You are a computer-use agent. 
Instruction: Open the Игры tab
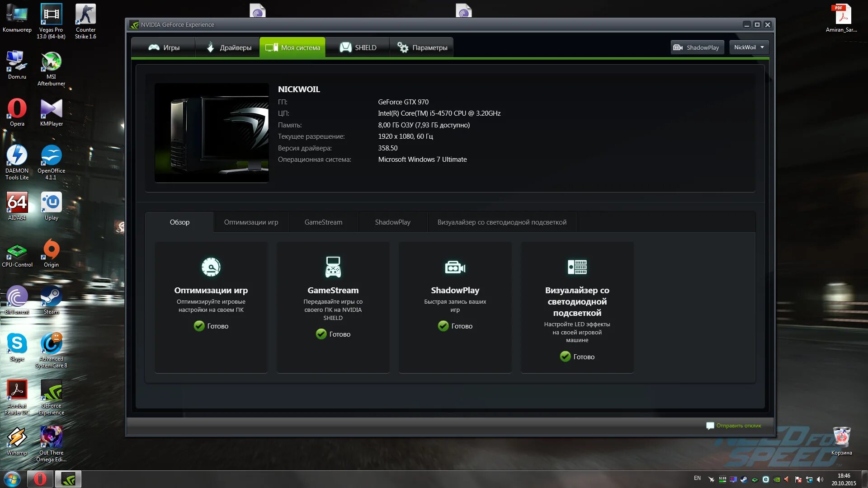coord(164,47)
